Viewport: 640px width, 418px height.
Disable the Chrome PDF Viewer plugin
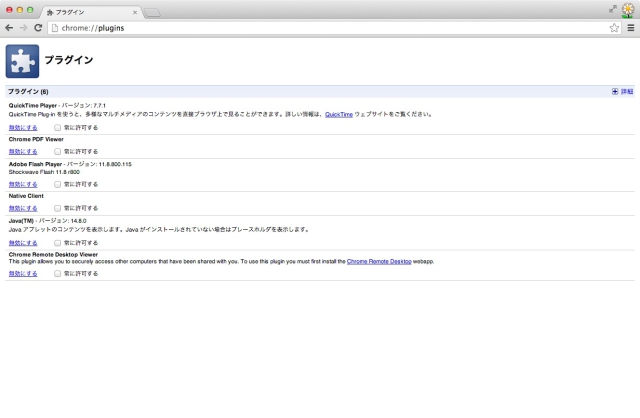pyautogui.click(x=23, y=151)
